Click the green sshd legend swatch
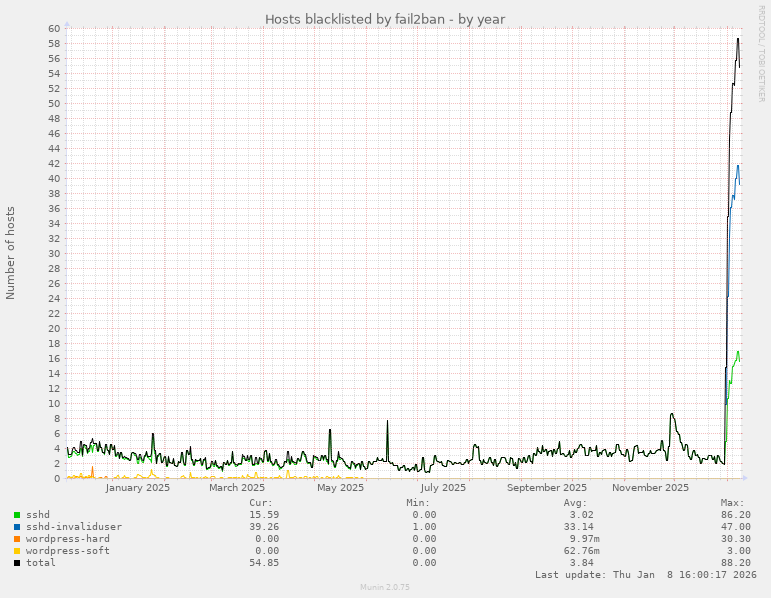 pos(17,515)
